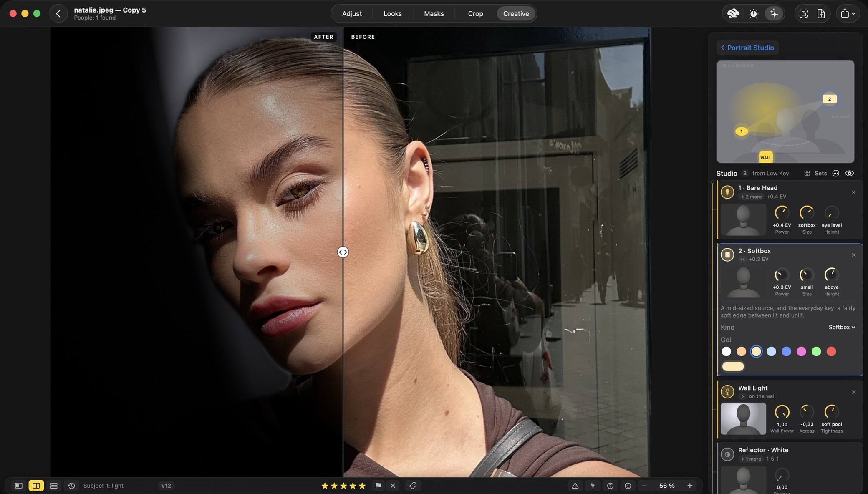Open the histogram waveform icon
Viewport: 868px width, 494px height.
click(593, 486)
